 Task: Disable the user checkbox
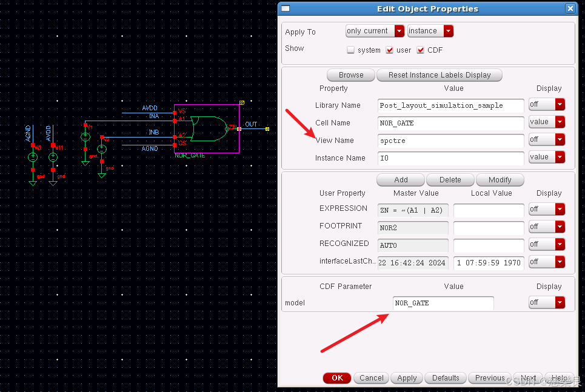[x=390, y=50]
